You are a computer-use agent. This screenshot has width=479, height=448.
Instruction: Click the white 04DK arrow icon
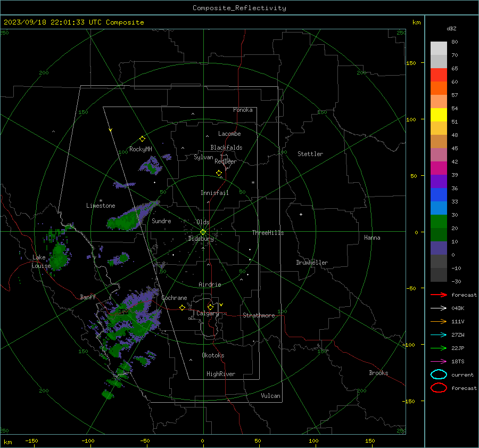click(439, 308)
